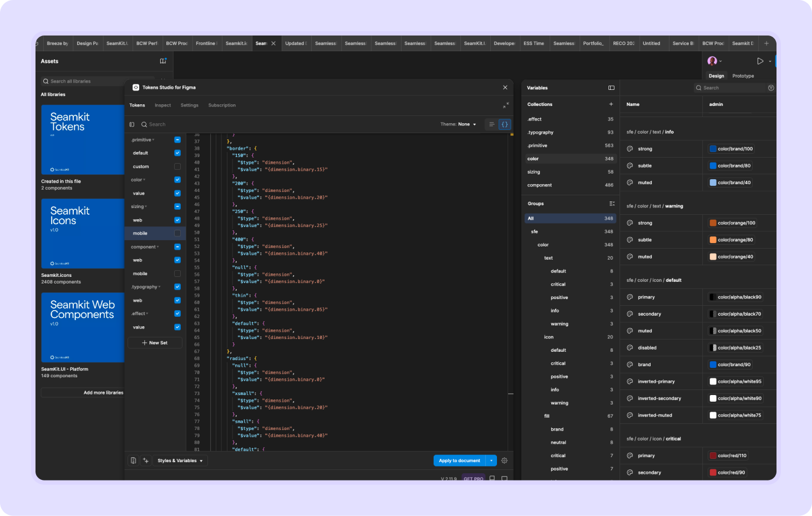Switch to the Inspect tab in Tokens Studio

coord(163,105)
